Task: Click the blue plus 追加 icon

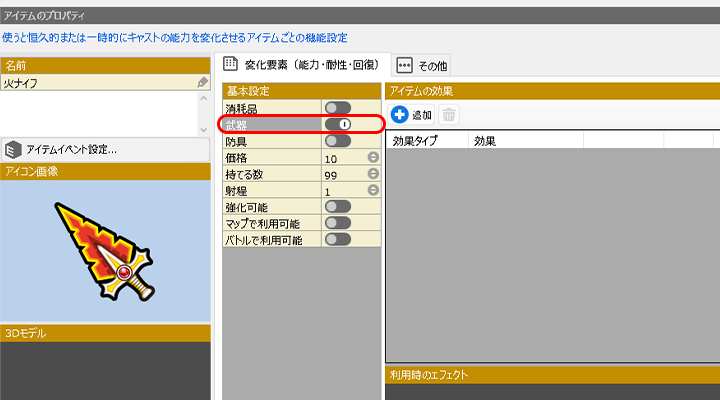Action: coord(399,115)
